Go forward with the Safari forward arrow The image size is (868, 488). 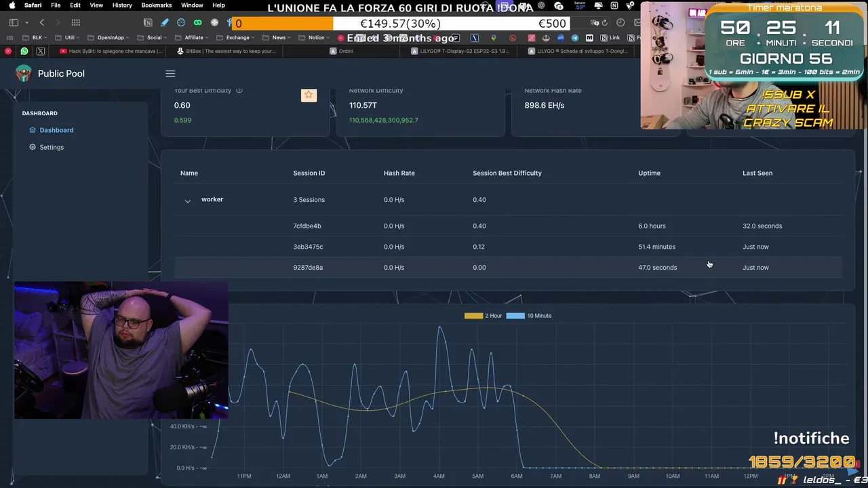(x=58, y=22)
